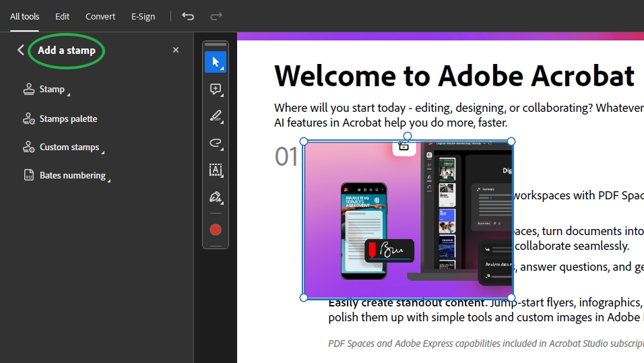Close the Add a stamp panel
This screenshot has width=644, height=363.
coord(176,50)
